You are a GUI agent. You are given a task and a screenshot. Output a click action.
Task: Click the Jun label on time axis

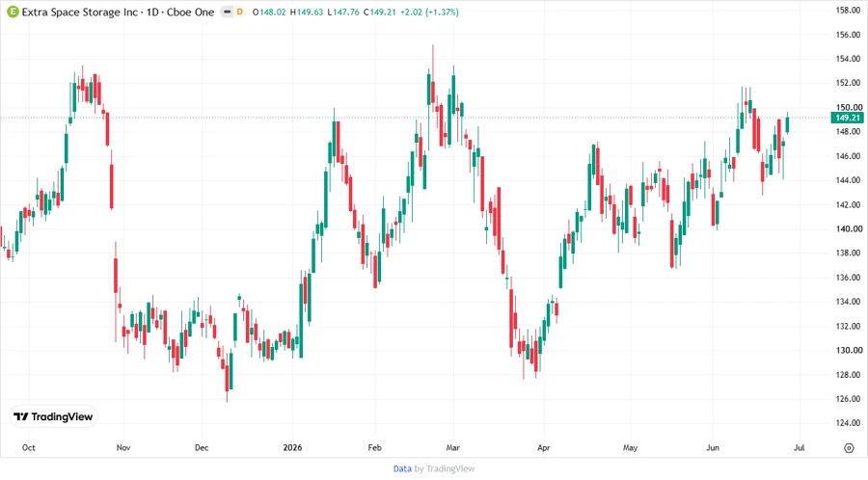[x=713, y=447]
